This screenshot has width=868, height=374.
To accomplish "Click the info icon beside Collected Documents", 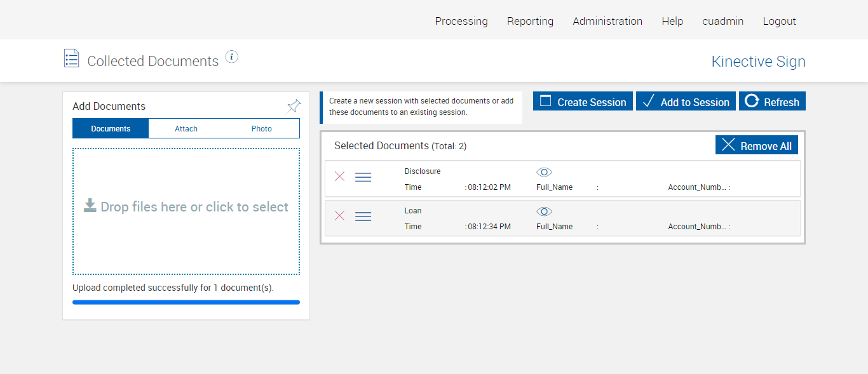I will click(x=232, y=57).
